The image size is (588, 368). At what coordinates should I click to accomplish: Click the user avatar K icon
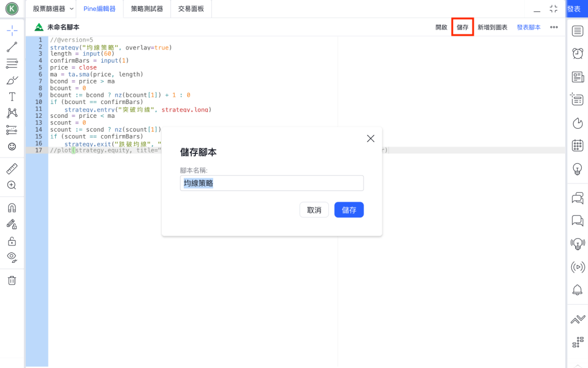click(12, 9)
